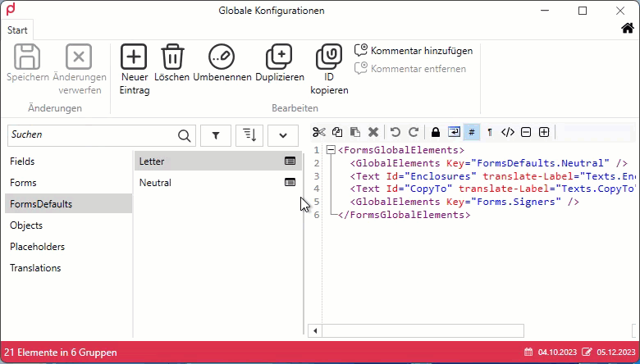Image resolution: width=640 pixels, height=364 pixels.
Task: Click the copy icon in editor toolbar
Action: pos(337,132)
